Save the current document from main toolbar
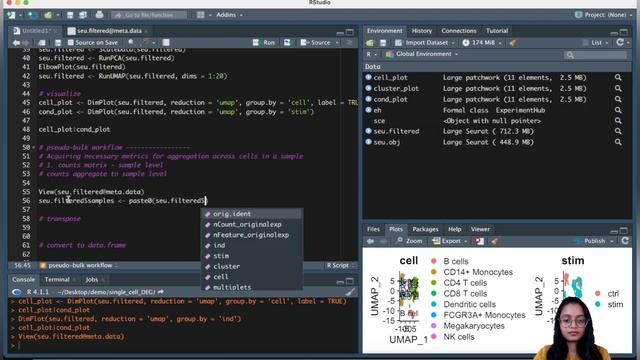Image resolution: width=640 pixels, height=360 pixels. [70, 15]
